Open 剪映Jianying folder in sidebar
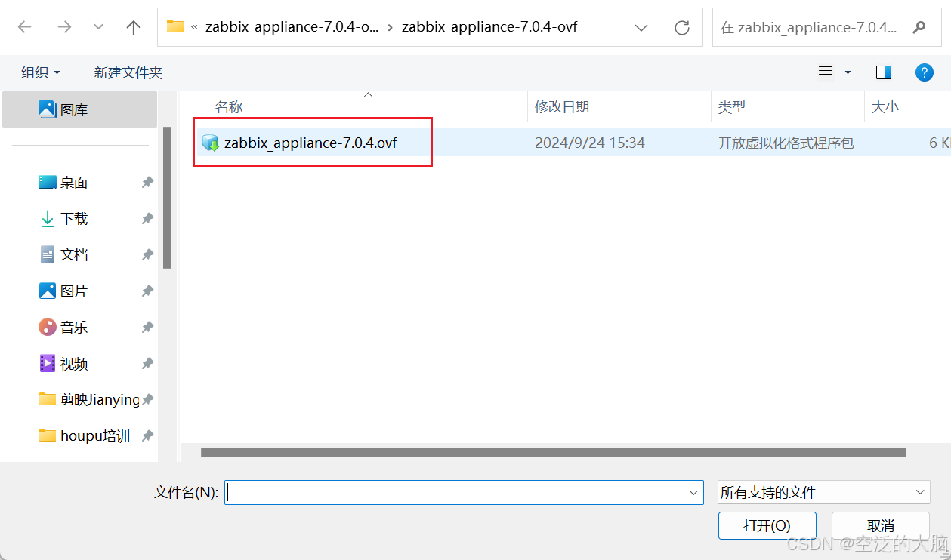The width and height of the screenshot is (951, 560). pyautogui.click(x=89, y=399)
